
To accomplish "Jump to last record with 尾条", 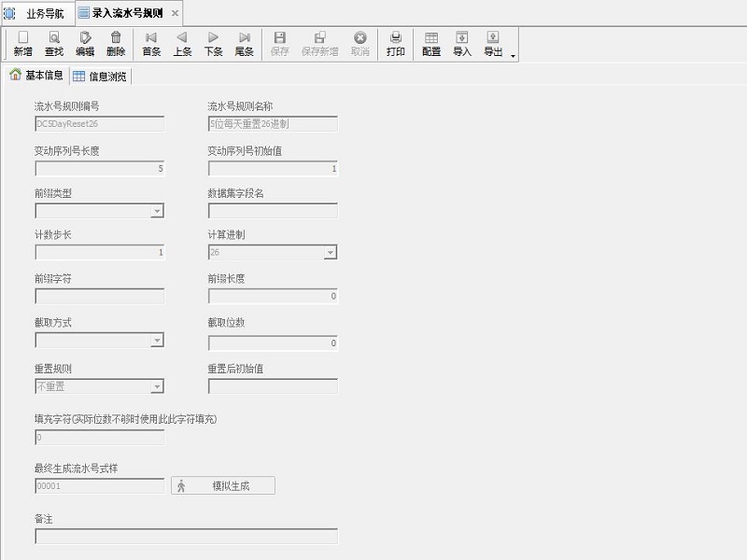I will [x=245, y=44].
